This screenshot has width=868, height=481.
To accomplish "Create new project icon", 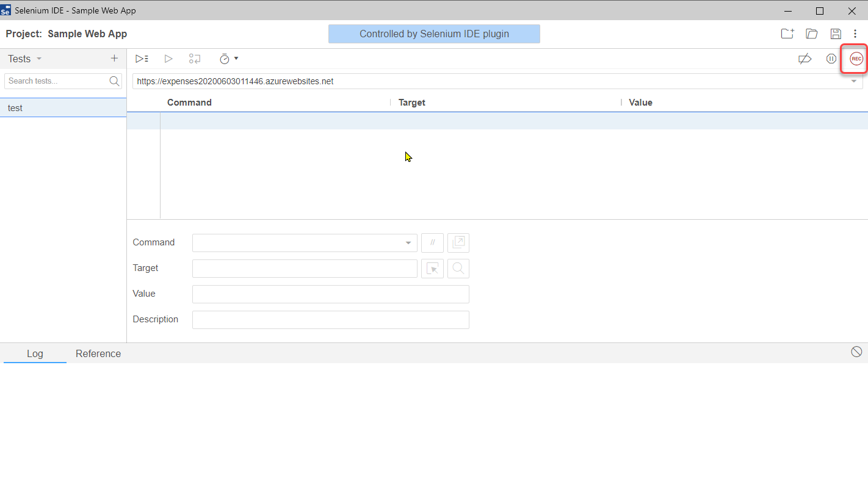I will pos(787,34).
